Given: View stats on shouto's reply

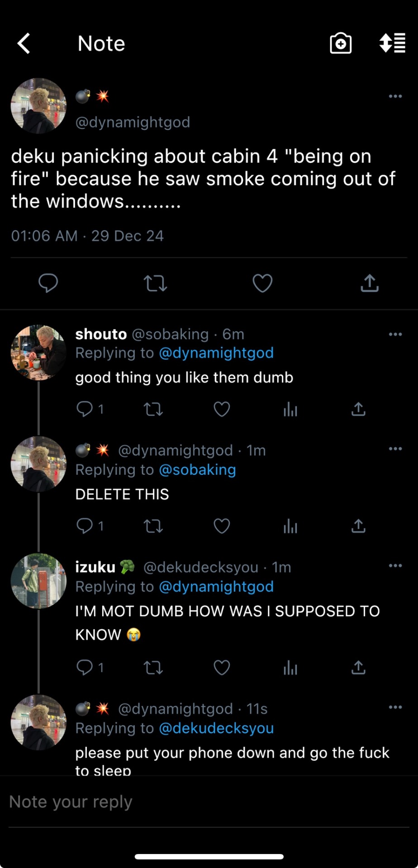Looking at the screenshot, I should [290, 410].
